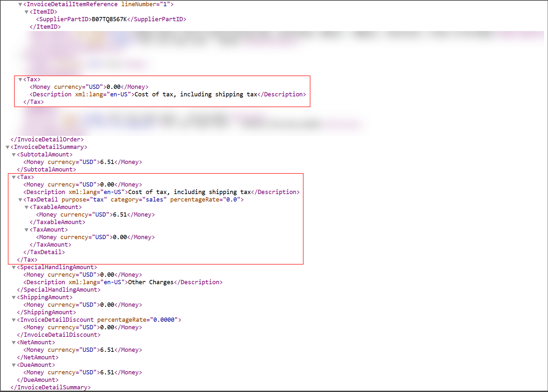Collapse the InvoiceDetailDiscount node

tap(14, 320)
